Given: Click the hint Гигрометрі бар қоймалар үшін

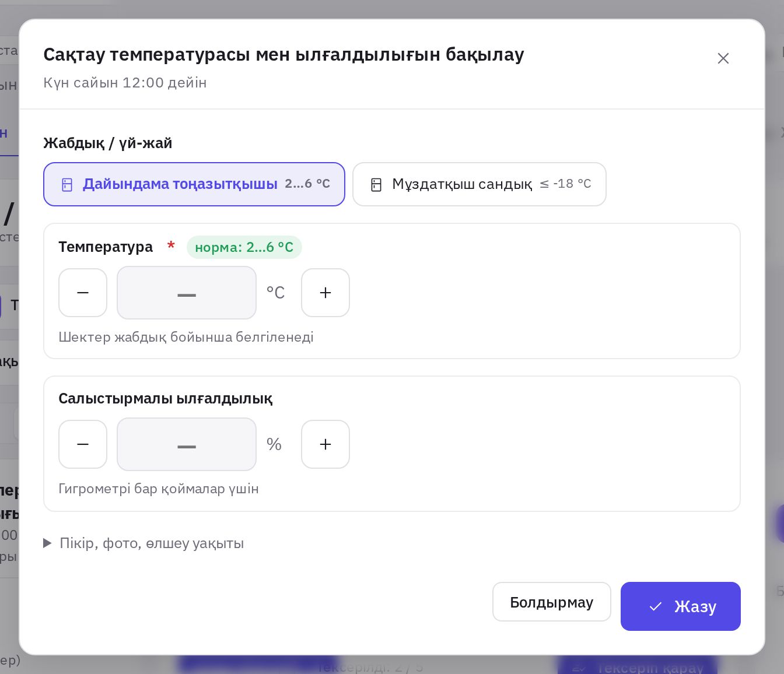Looking at the screenshot, I should point(159,489).
